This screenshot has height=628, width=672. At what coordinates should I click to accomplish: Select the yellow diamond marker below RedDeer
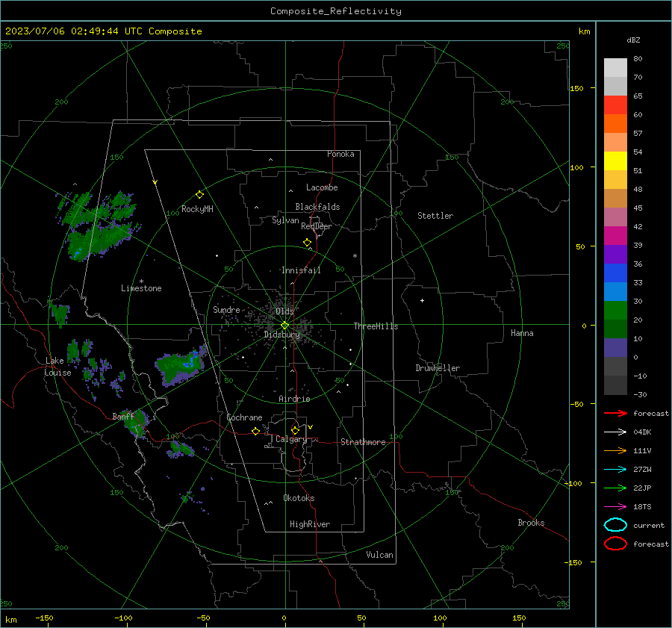point(307,243)
